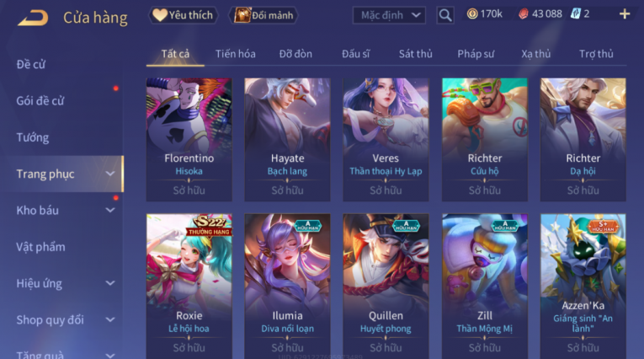Switch to the Pháp sư tab
The width and height of the screenshot is (644, 359).
pos(476,54)
